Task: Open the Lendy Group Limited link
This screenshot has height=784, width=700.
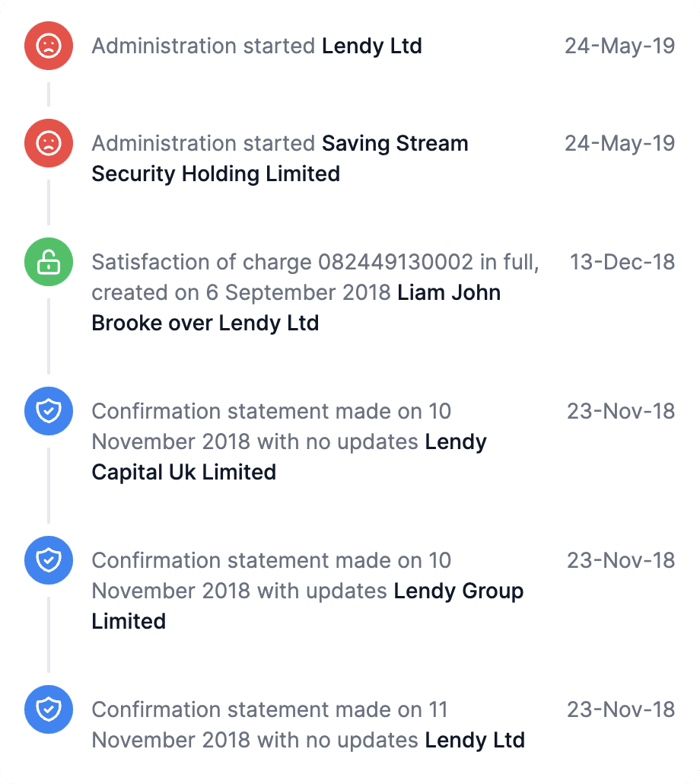Action: pyautogui.click(x=307, y=606)
